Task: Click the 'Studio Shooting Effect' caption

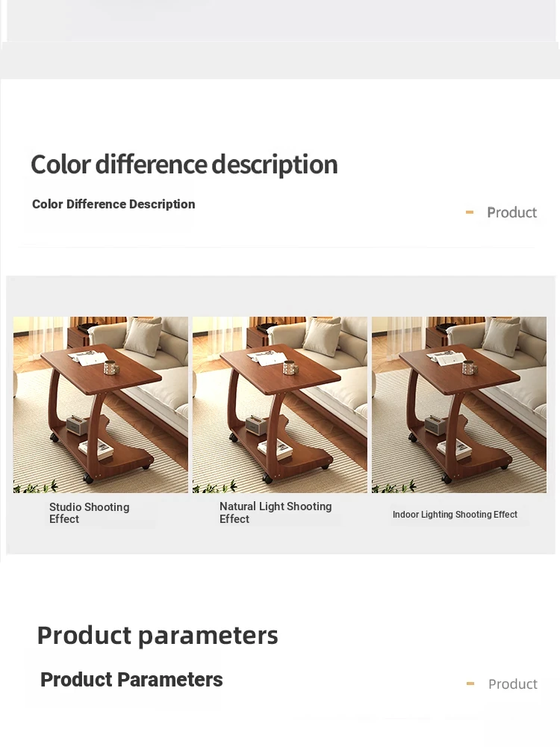Action: pos(89,513)
